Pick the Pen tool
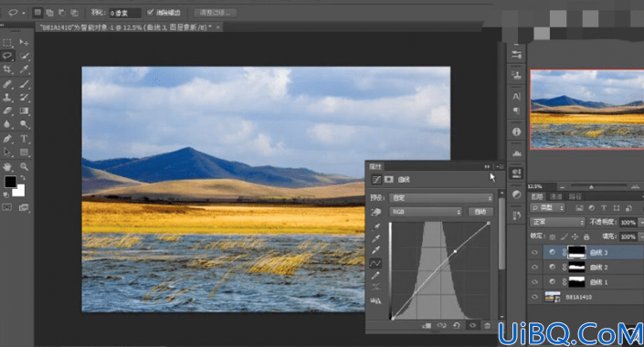Viewport: 644px width, 347px height. coord(7,139)
